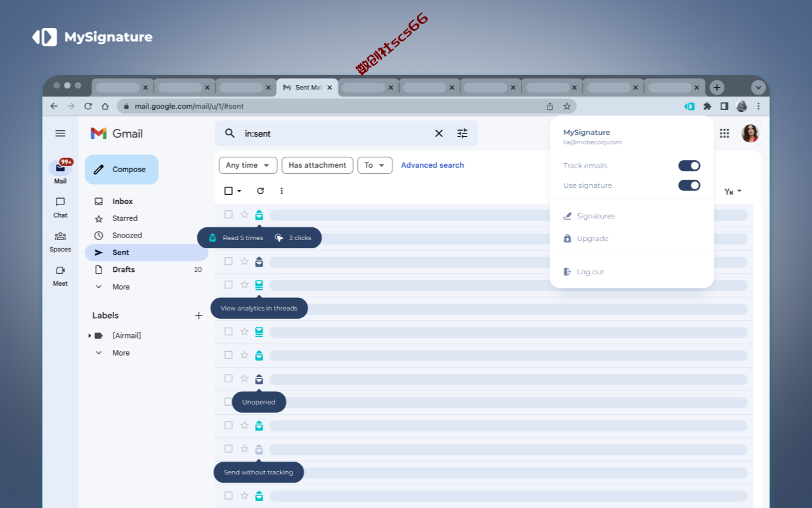The image size is (812, 508).
Task: Check the email row above Unopened tooltip
Action: (228, 378)
